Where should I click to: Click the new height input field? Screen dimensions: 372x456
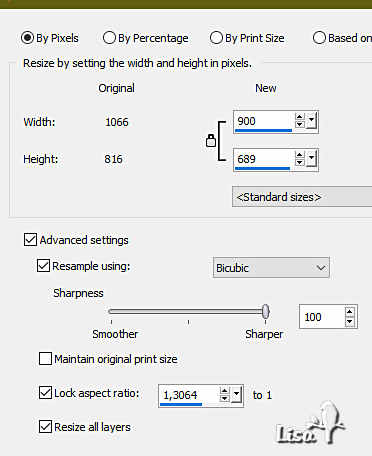pyautogui.click(x=263, y=159)
